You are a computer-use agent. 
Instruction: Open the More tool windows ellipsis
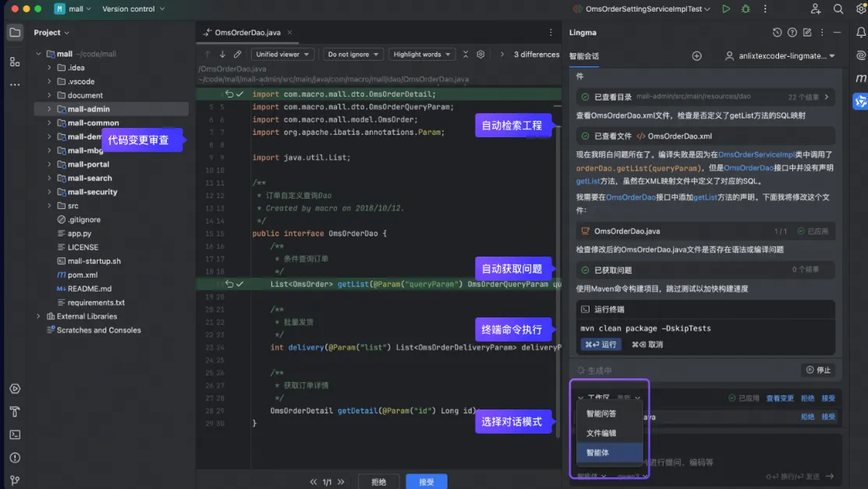click(x=15, y=85)
